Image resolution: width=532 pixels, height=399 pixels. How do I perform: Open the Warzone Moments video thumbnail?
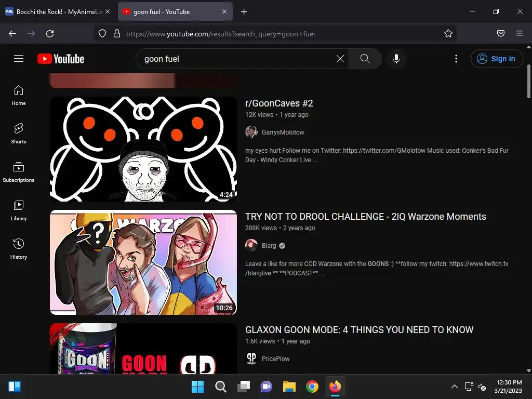143,262
